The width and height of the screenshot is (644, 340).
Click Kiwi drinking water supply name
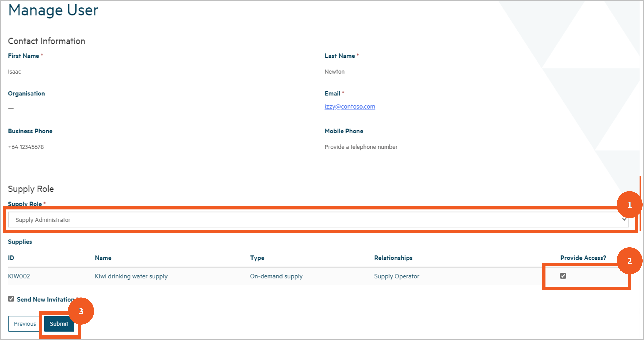click(131, 276)
